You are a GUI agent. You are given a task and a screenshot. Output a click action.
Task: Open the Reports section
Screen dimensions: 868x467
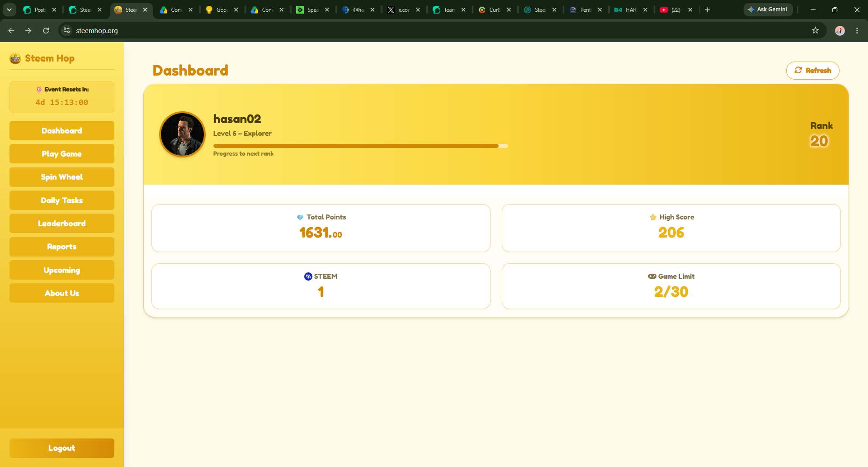pyautogui.click(x=62, y=247)
